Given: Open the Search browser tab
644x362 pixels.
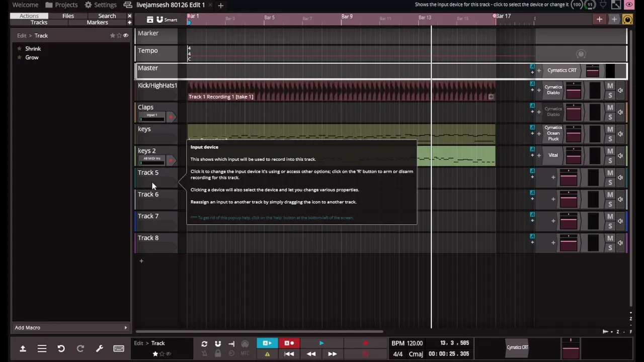Looking at the screenshot, I should tap(107, 16).
